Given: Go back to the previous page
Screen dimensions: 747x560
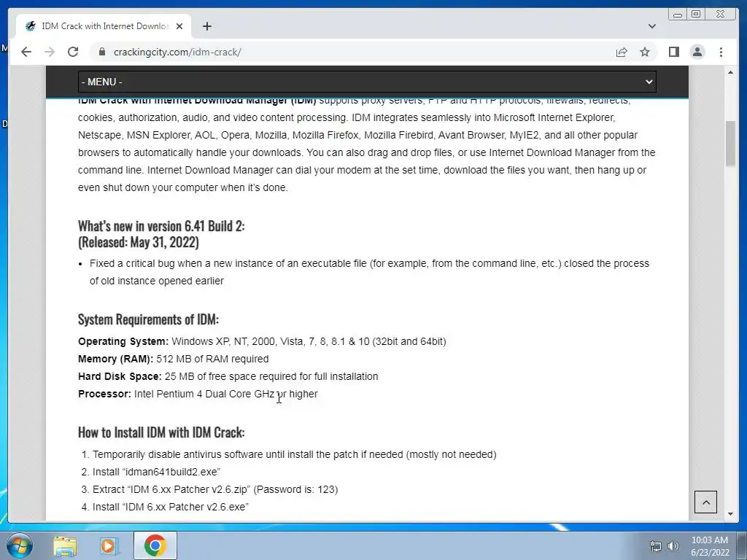Looking at the screenshot, I should coord(26,52).
